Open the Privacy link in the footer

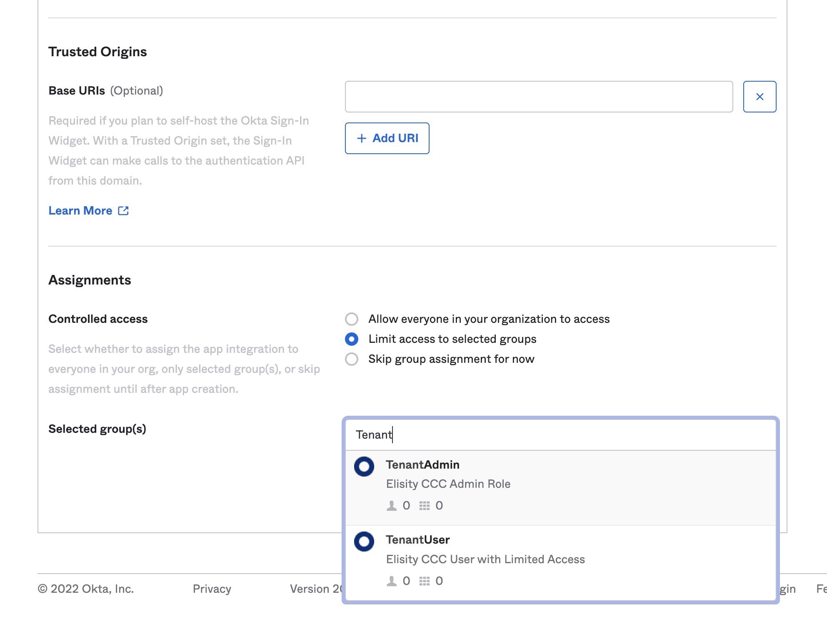[212, 589]
